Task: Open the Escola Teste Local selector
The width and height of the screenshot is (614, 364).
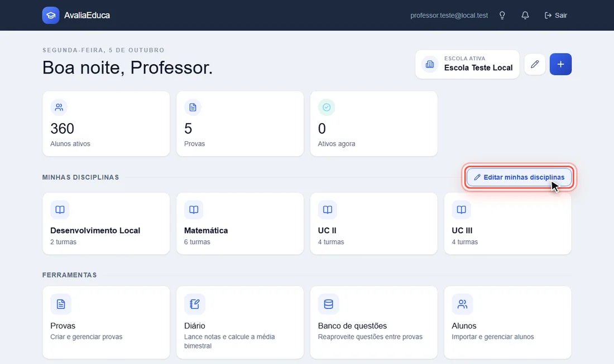Action: pos(467,64)
